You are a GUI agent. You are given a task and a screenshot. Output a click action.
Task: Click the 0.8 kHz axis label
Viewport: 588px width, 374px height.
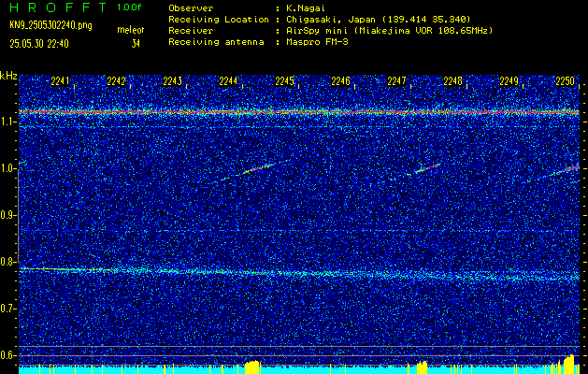click(x=7, y=262)
